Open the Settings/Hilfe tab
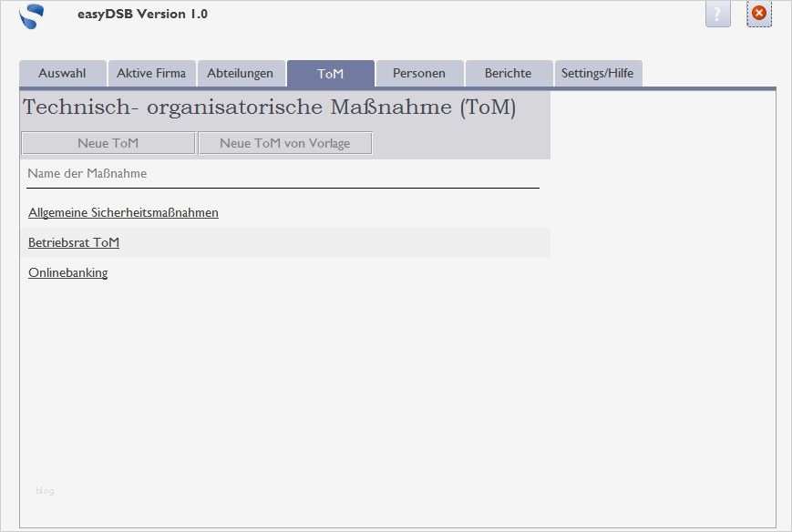 click(x=597, y=73)
